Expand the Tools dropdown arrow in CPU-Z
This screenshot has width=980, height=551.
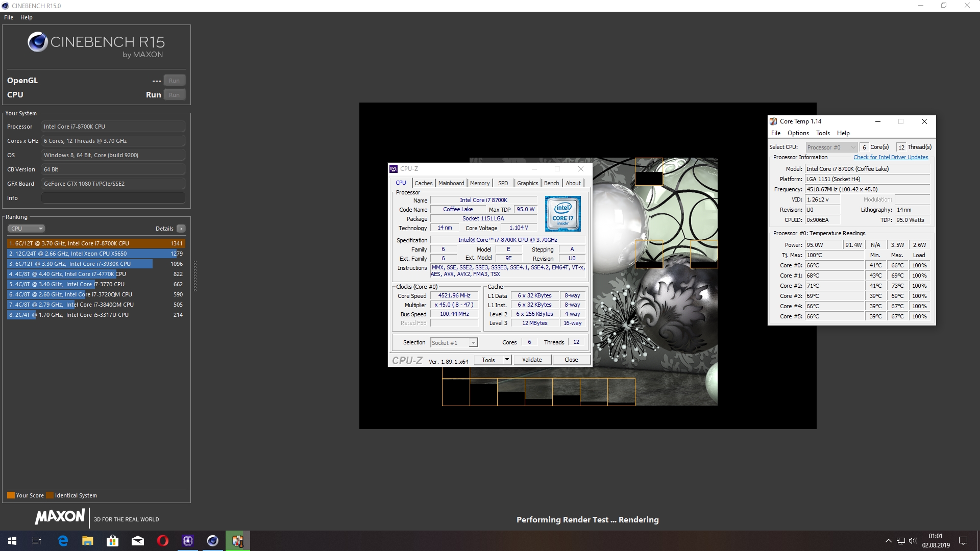tap(507, 360)
